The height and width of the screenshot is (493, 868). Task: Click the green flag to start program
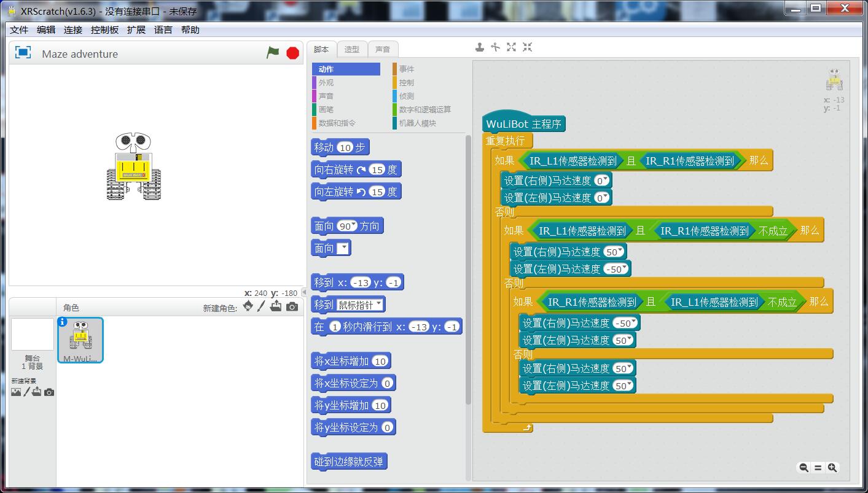(273, 53)
